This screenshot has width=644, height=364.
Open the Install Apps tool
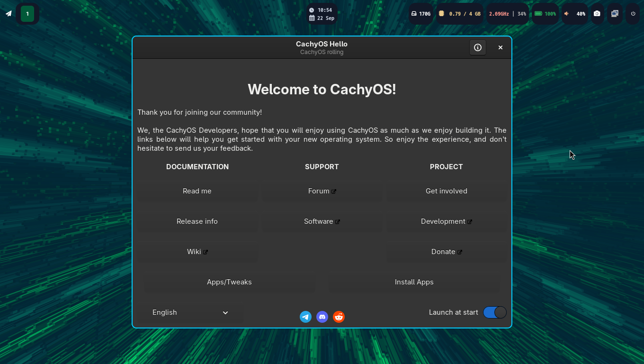(414, 282)
